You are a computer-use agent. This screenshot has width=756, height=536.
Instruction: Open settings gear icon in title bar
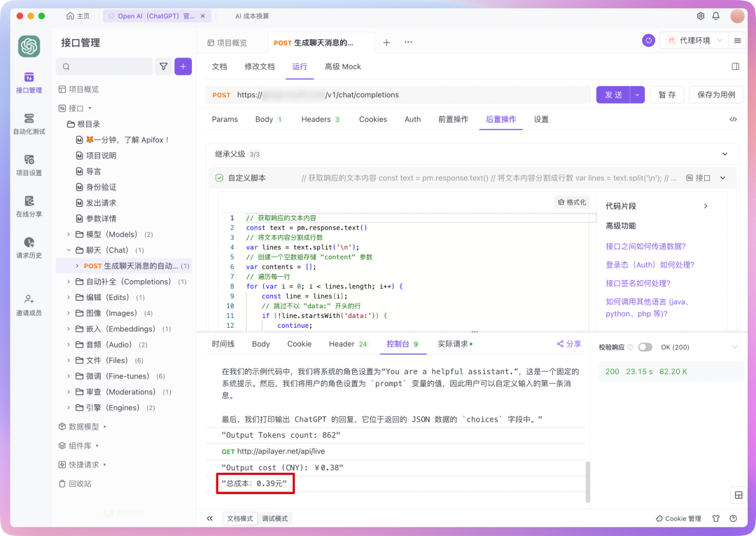(x=700, y=16)
